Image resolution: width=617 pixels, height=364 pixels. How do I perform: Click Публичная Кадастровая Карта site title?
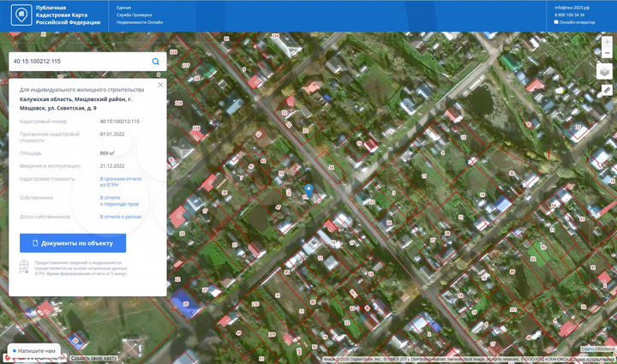(67, 15)
